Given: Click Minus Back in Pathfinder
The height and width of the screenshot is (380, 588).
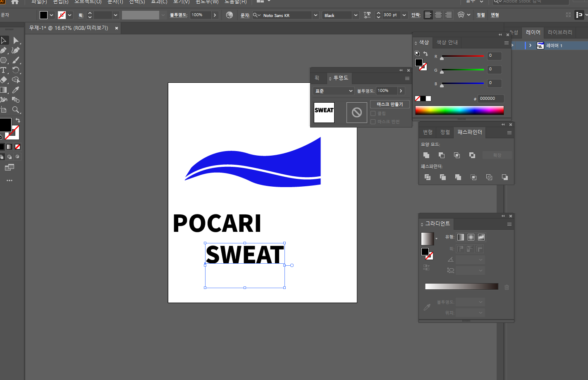Looking at the screenshot, I should tap(504, 177).
